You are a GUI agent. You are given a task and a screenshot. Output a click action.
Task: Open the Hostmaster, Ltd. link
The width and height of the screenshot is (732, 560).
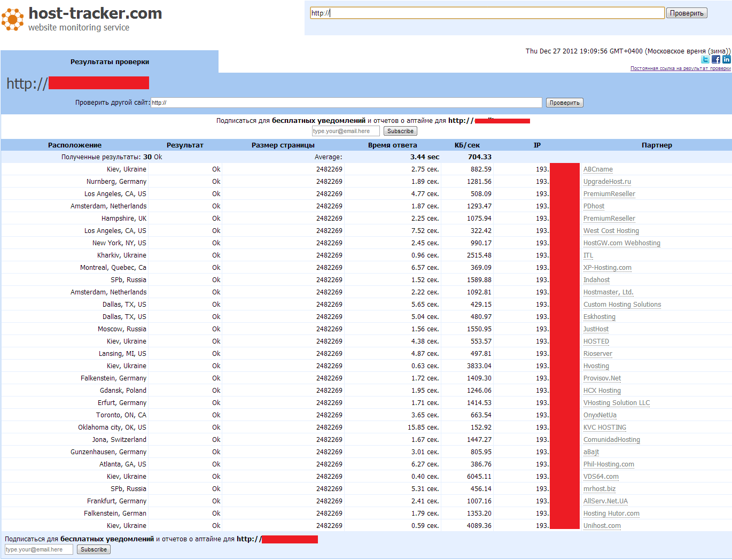609,292
